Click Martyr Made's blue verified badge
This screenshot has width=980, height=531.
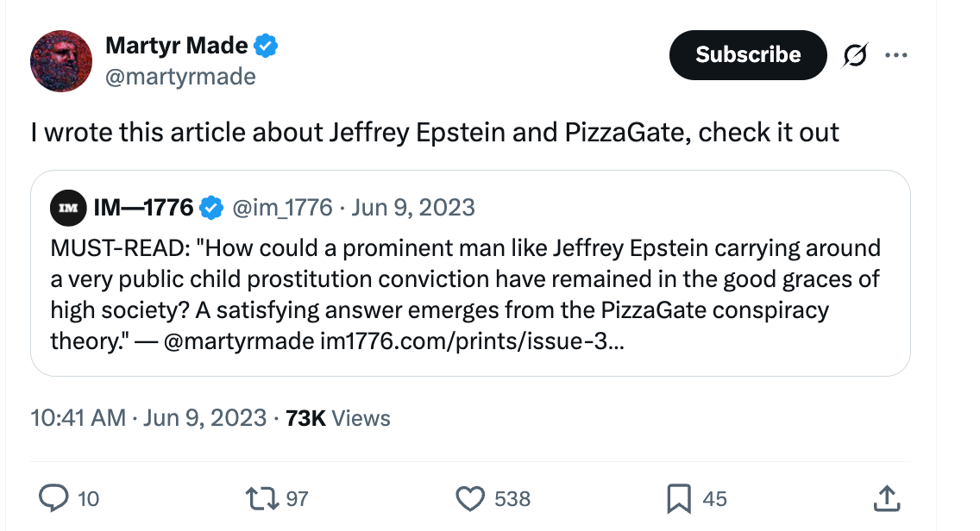(x=267, y=46)
